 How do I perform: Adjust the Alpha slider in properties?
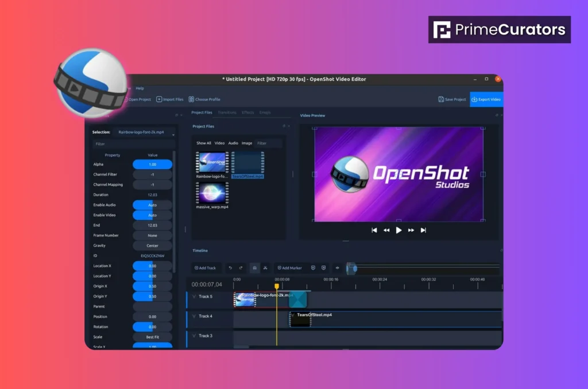tap(152, 164)
